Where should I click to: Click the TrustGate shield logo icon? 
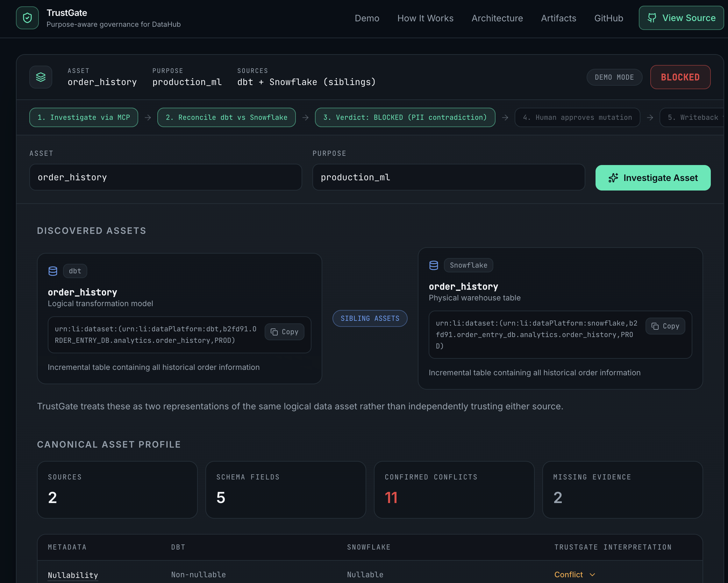(x=27, y=18)
